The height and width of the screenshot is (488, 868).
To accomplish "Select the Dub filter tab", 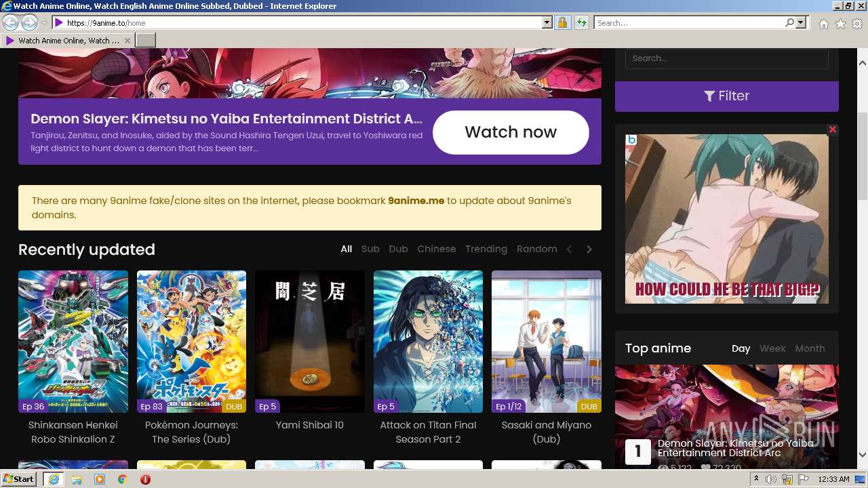I will pyautogui.click(x=398, y=249).
